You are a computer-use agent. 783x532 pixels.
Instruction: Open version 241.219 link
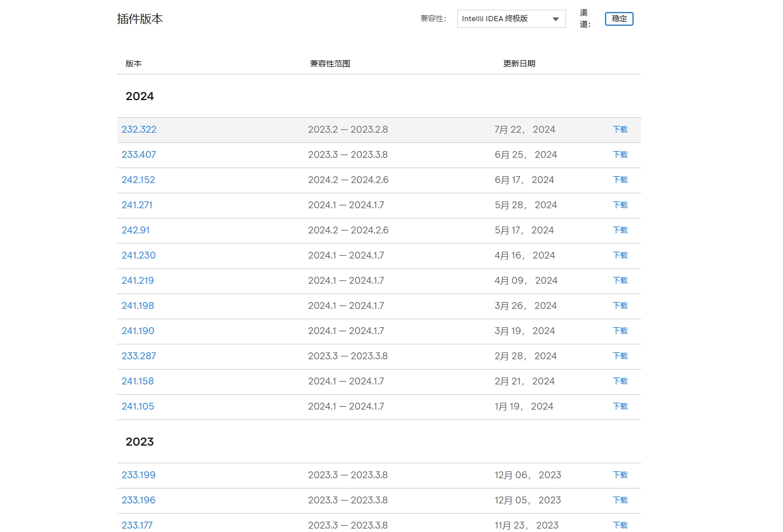coord(138,281)
